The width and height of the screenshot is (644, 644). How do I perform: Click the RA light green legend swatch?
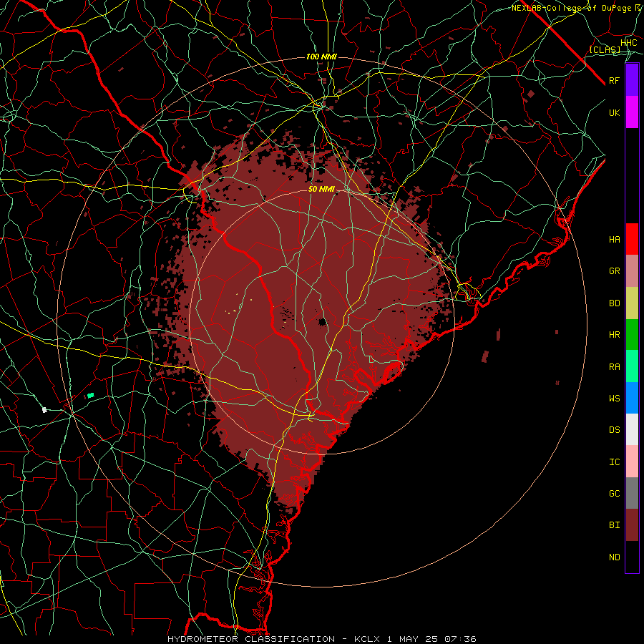(x=632, y=366)
